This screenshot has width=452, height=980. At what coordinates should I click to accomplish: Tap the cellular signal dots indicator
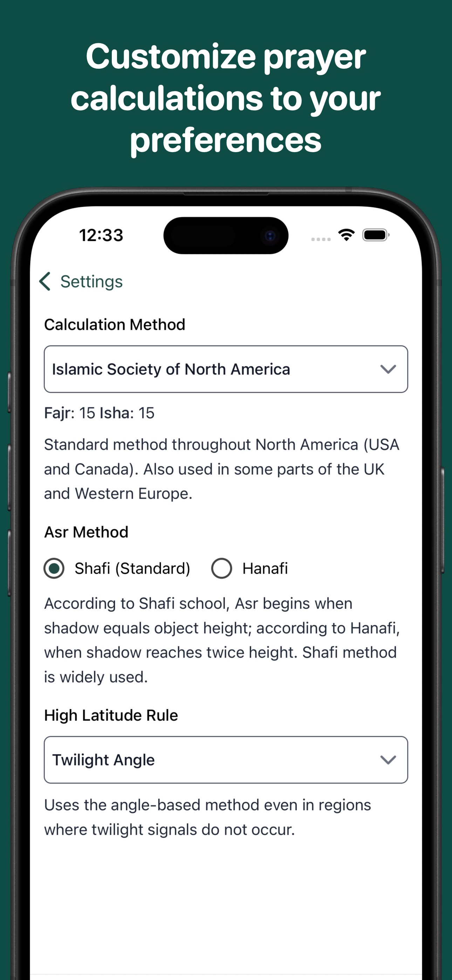click(x=321, y=239)
